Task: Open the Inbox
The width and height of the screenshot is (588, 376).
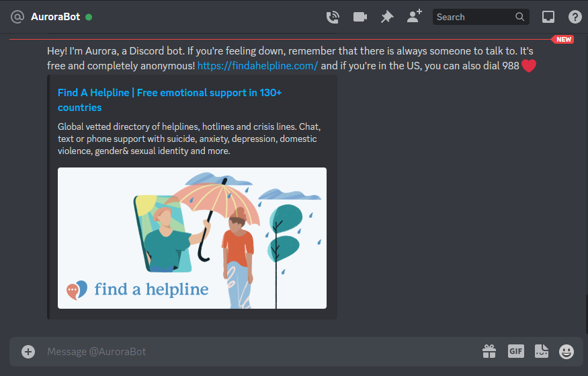Action: tap(548, 17)
